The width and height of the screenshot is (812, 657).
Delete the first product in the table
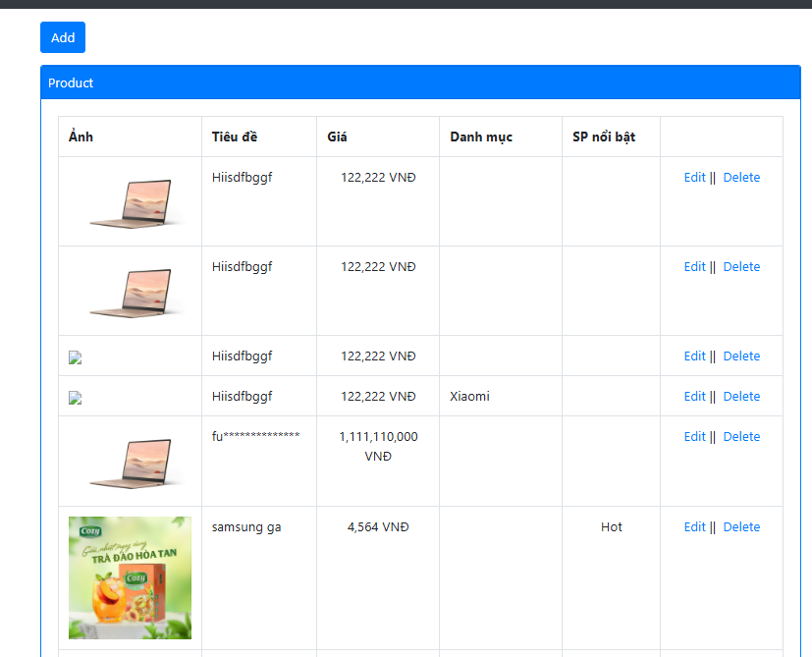pyautogui.click(x=741, y=178)
